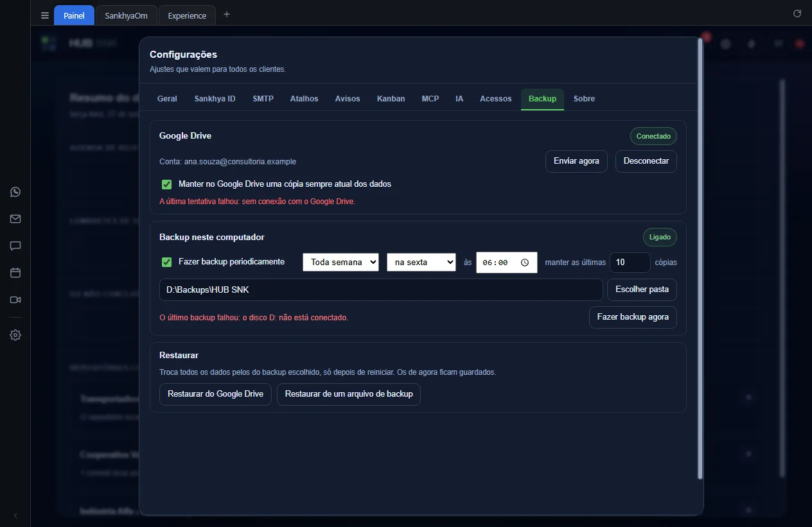
Task: Open the video camera icon in sidebar
Action: 15,300
